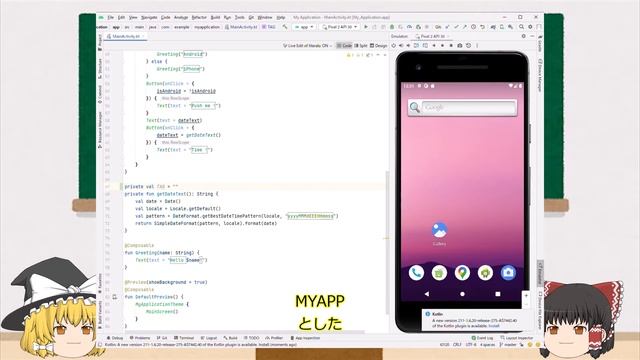This screenshot has width=640, height=360.
Task: Open the App Inspection tool window
Action: [305, 338]
